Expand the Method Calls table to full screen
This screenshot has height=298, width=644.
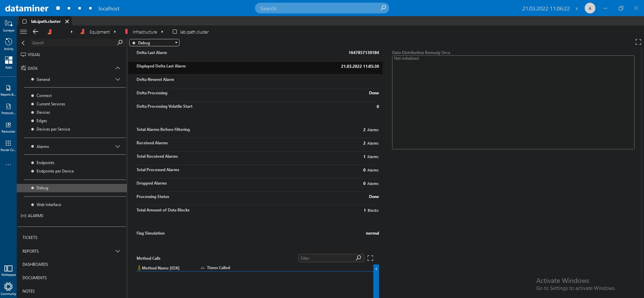point(370,258)
